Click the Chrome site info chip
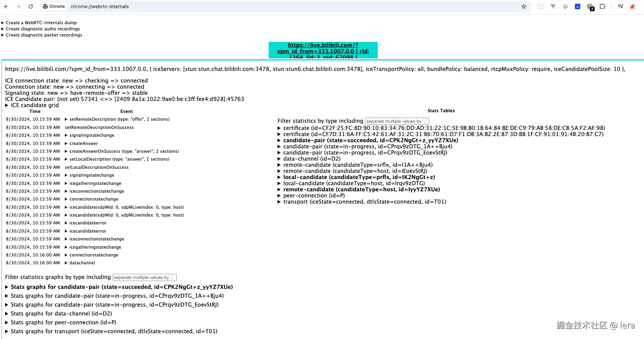This screenshot has height=339, width=644. point(54,6)
